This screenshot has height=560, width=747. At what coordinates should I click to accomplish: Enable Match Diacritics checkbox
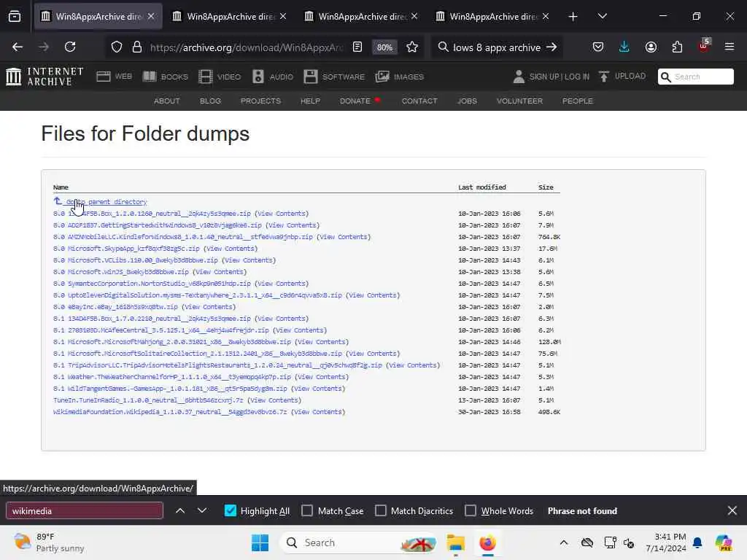381,511
